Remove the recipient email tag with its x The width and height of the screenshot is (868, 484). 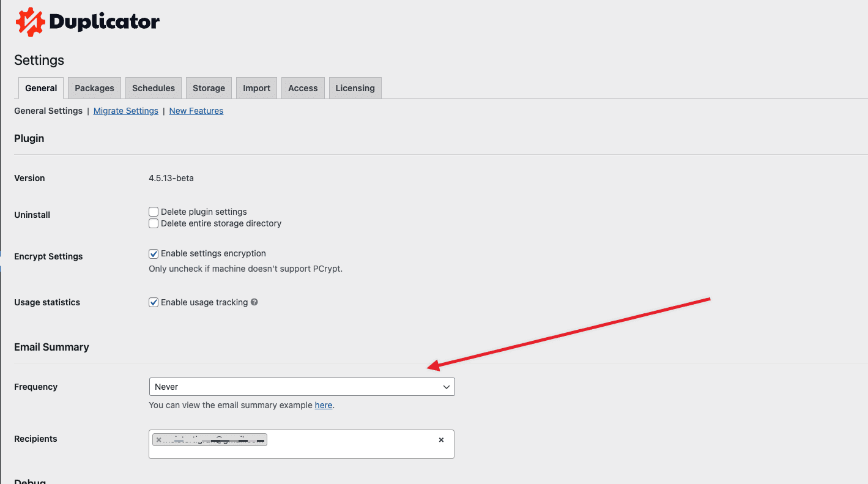point(158,440)
